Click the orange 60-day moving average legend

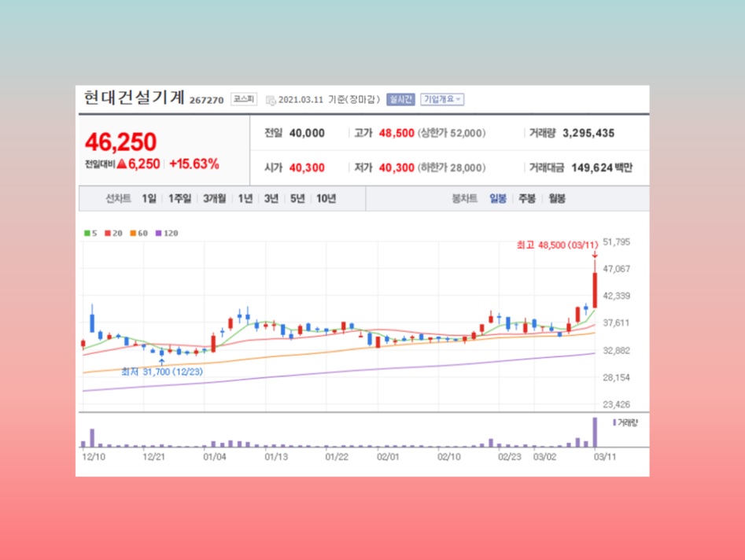(x=138, y=234)
